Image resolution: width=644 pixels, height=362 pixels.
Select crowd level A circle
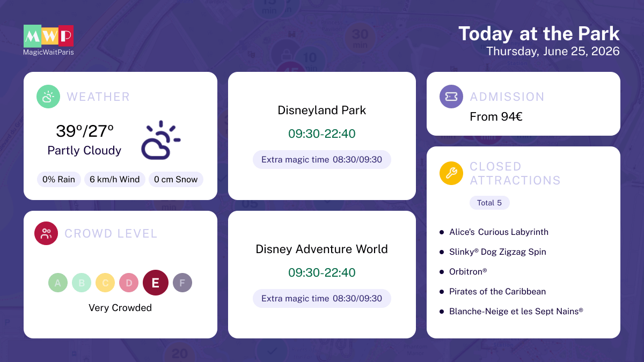coord(58,283)
